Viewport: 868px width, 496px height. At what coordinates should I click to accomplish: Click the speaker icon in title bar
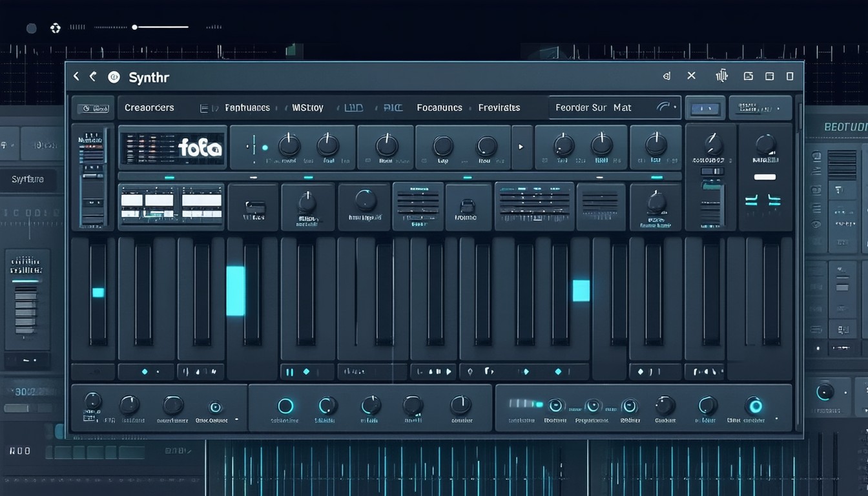(x=666, y=76)
